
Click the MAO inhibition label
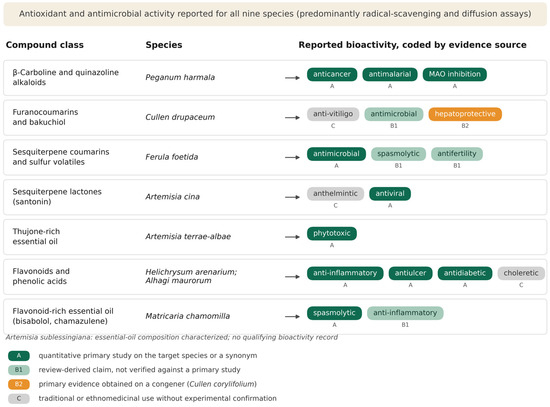[455, 74]
